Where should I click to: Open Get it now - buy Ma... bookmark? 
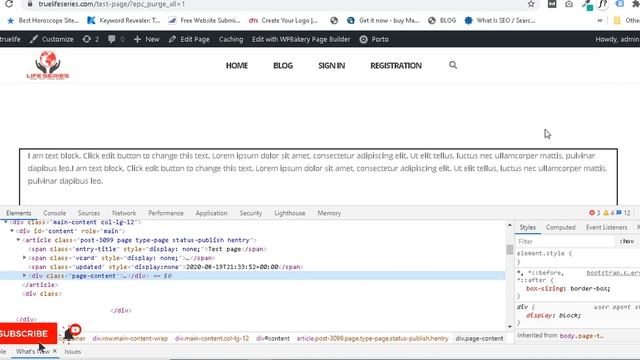click(383, 20)
